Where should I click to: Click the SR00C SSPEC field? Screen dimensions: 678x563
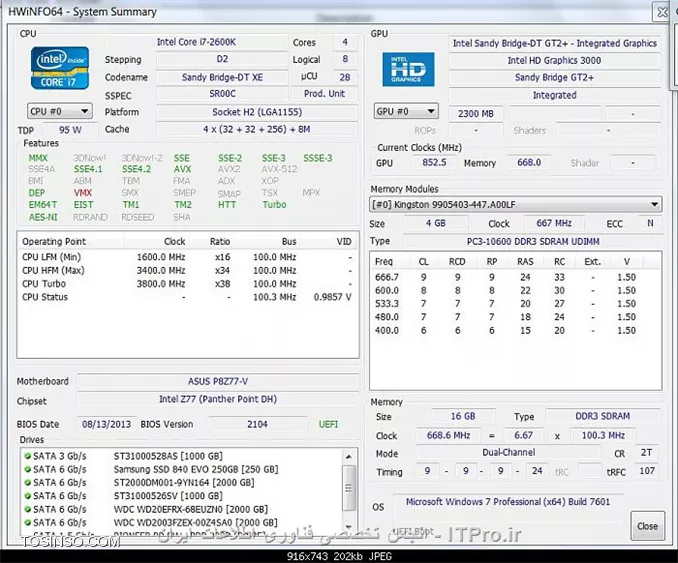click(x=222, y=93)
